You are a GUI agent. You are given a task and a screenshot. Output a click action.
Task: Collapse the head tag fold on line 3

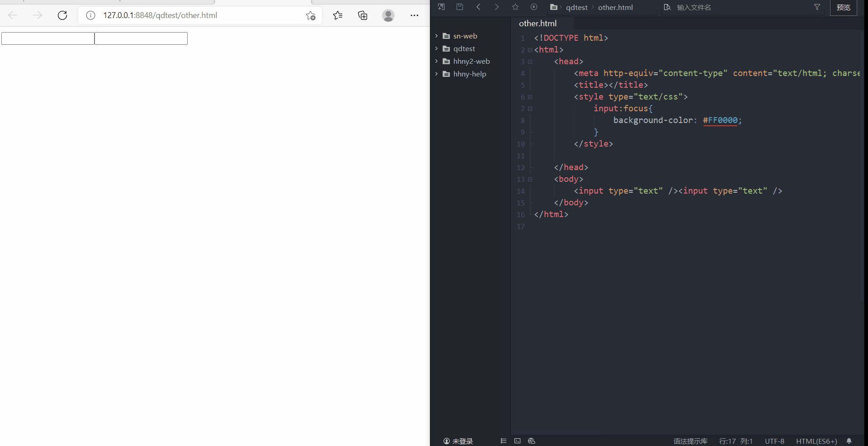[x=530, y=62]
